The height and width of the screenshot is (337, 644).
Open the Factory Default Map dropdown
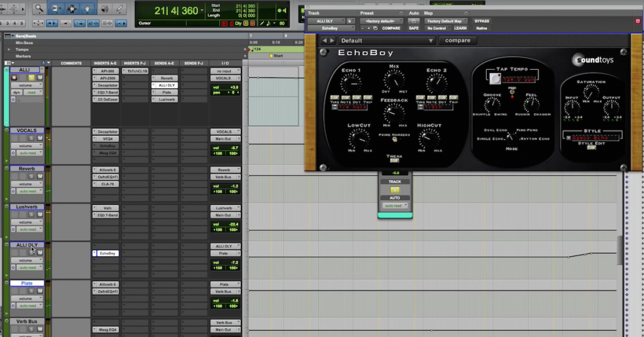tap(446, 21)
